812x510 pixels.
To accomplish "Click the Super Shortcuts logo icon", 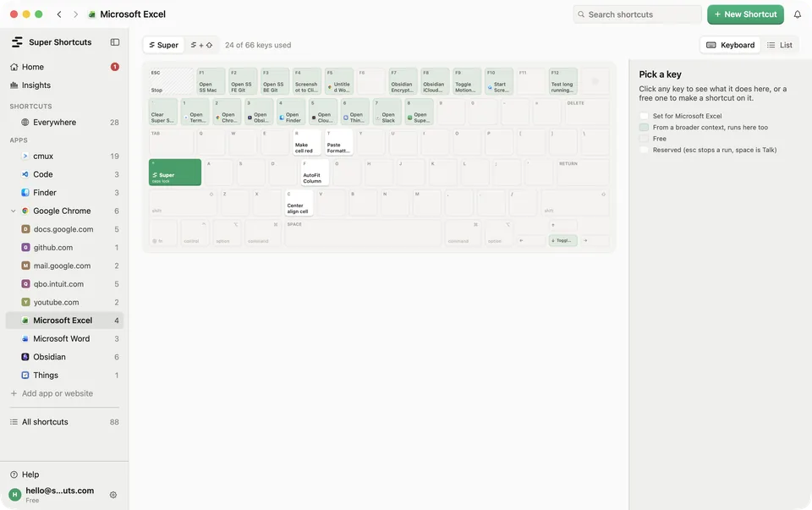I will [x=17, y=42].
